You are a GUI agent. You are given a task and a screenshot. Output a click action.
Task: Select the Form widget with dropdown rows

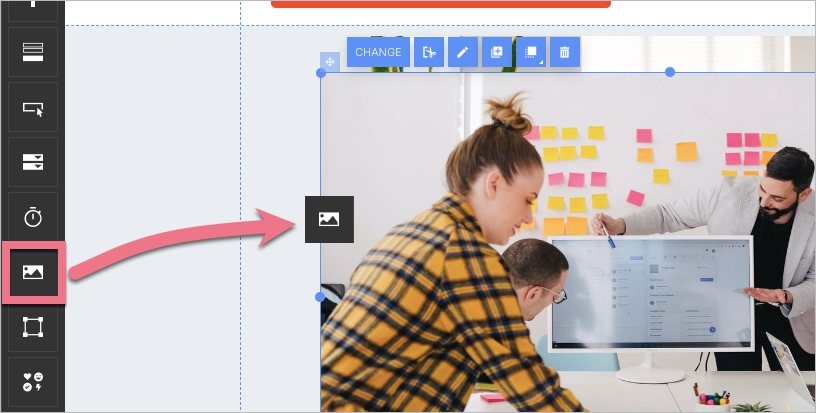pyautogui.click(x=33, y=162)
